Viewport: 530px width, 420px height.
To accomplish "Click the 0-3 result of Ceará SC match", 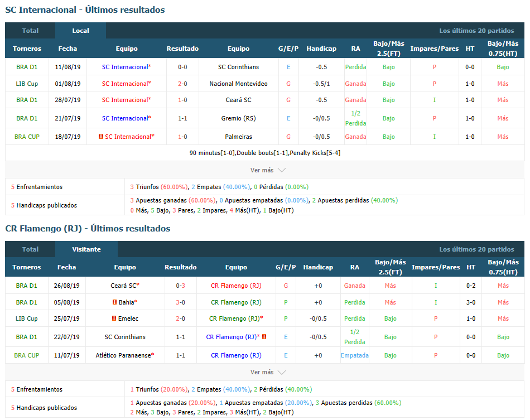I will click(181, 286).
